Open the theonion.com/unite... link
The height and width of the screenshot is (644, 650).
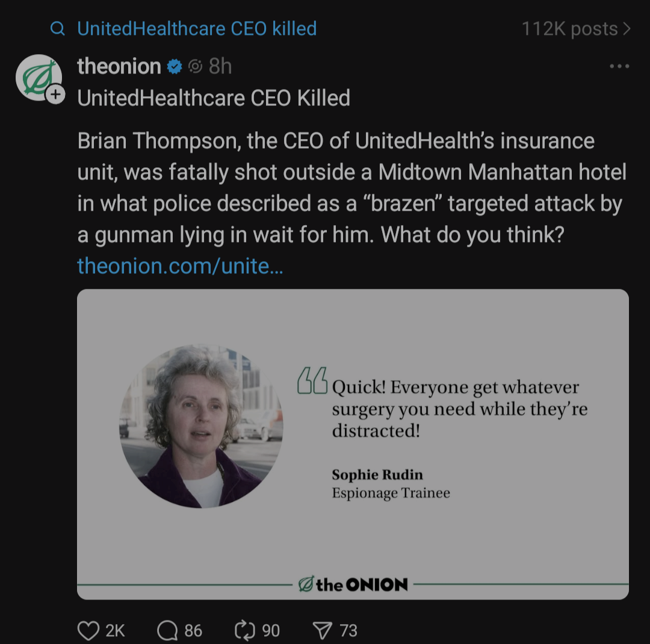pyautogui.click(x=181, y=266)
